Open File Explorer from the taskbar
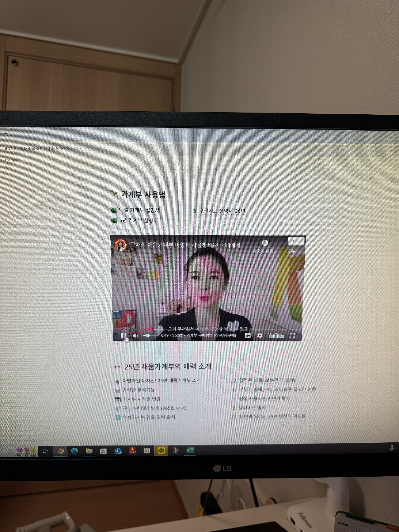399x532 pixels. point(89,451)
